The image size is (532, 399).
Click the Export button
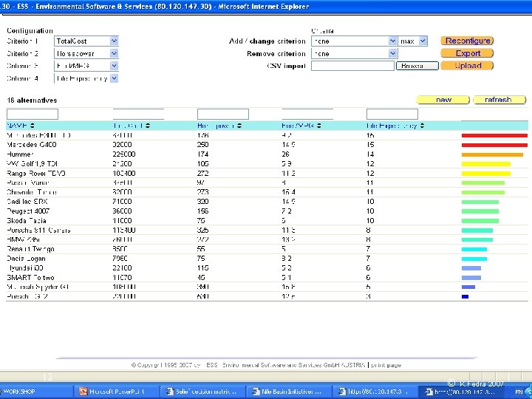point(467,53)
